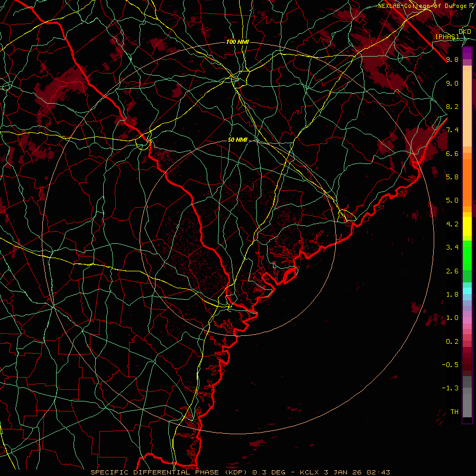
Task: Pick the pale peach color bar segment
Action: (x=467, y=109)
